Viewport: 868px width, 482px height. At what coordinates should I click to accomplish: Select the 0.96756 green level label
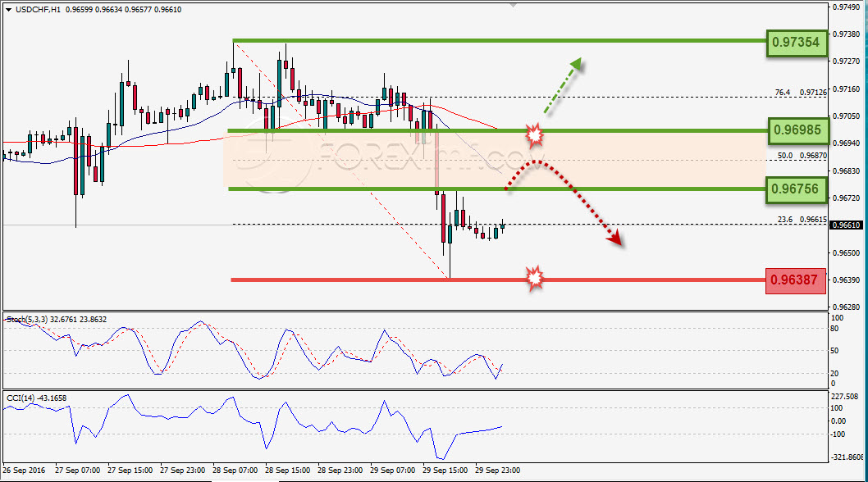(795, 189)
